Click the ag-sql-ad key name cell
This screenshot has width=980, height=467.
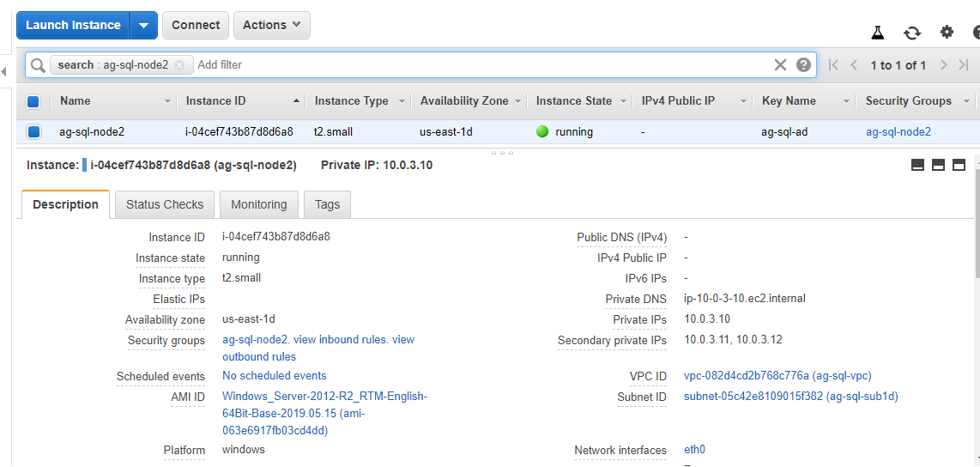[784, 132]
